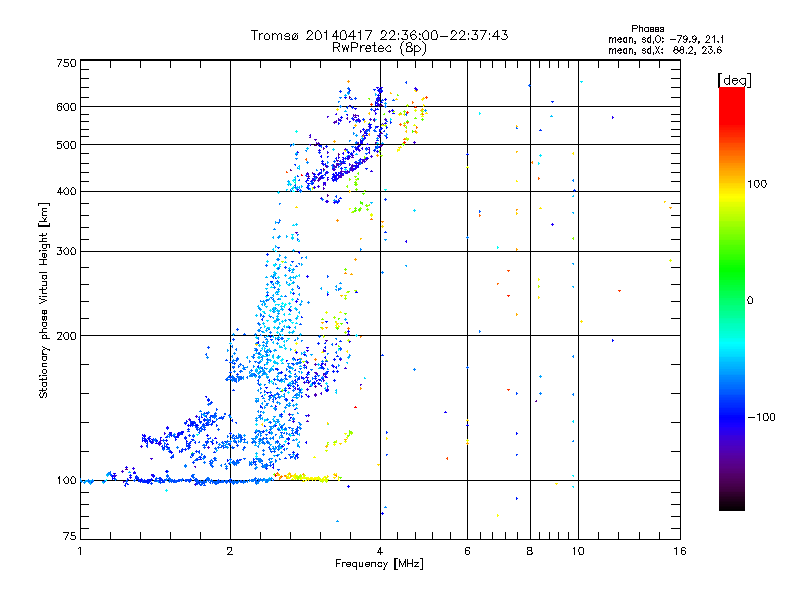Click the y-axis '750' tick label

(66, 63)
